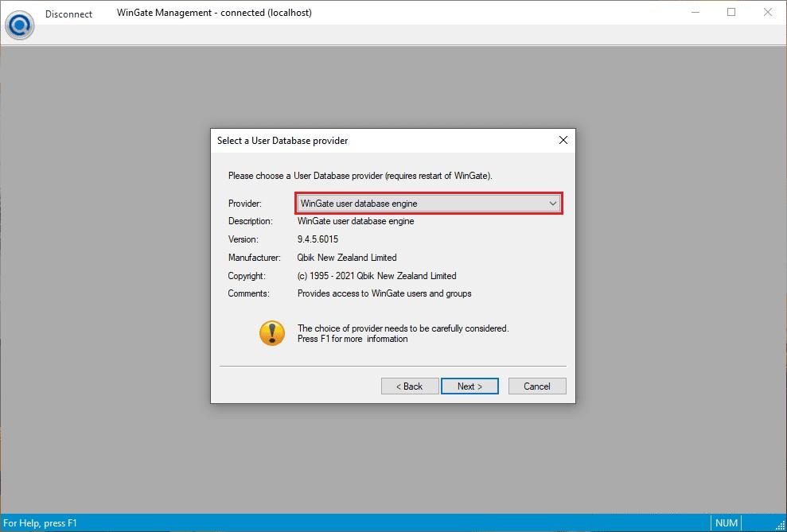The image size is (787, 532).
Task: Click the version number 9.4.5.6015
Action: coord(318,239)
